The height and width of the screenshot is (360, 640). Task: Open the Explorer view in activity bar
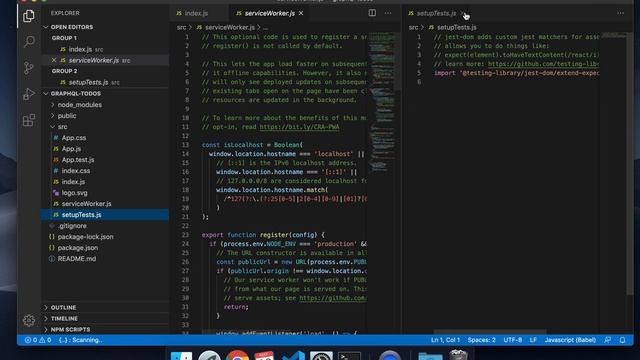pyautogui.click(x=29, y=16)
